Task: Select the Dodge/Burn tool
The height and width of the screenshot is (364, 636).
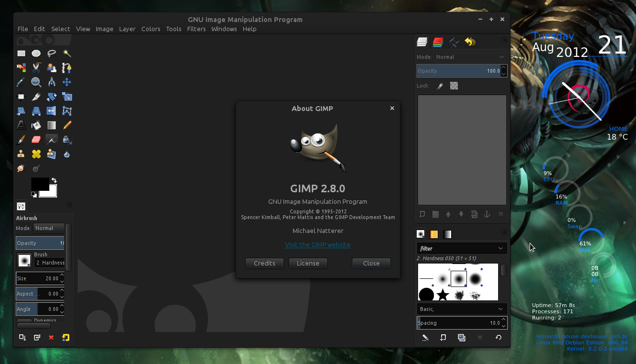Action: (36, 168)
